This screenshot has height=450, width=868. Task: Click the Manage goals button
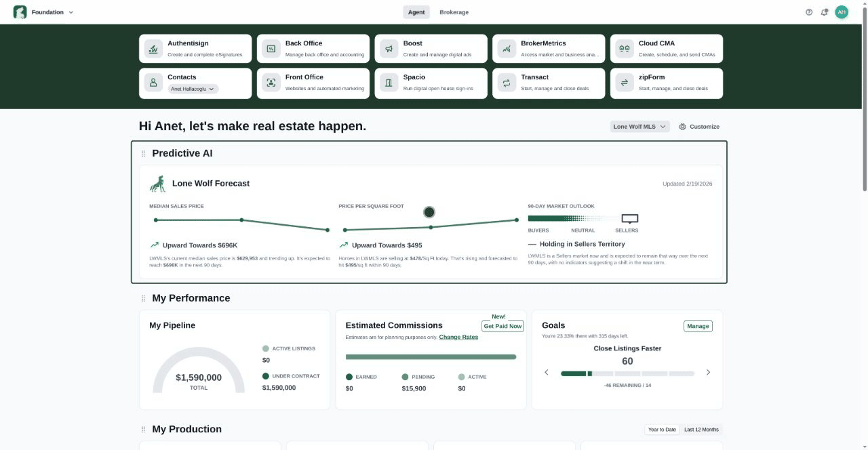pos(698,326)
